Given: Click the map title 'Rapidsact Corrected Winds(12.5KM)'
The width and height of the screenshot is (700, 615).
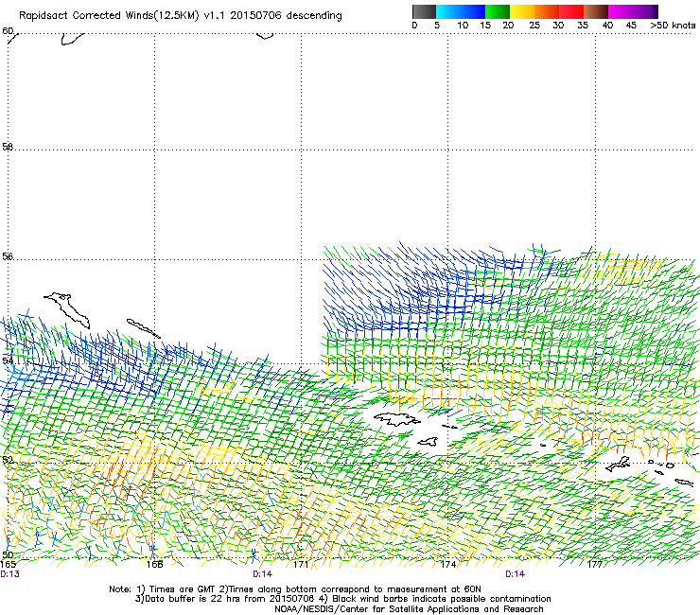Looking at the screenshot, I should click(x=109, y=16).
